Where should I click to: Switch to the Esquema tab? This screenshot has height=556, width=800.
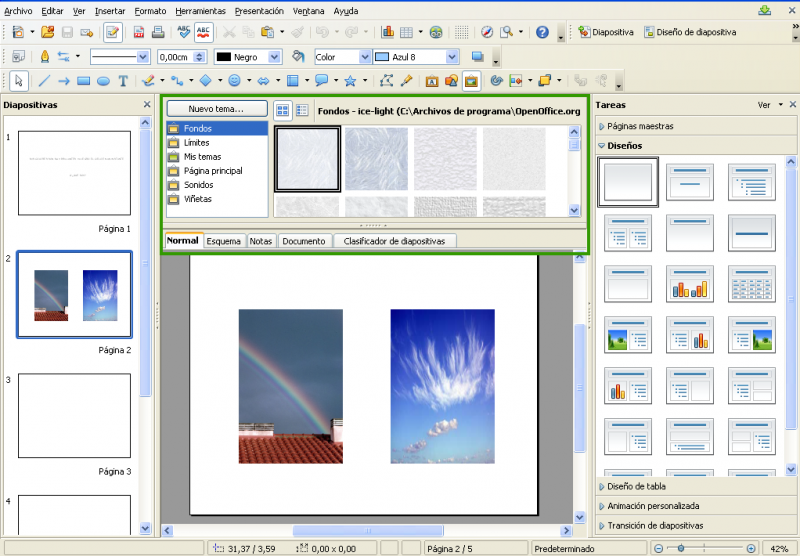click(x=223, y=241)
